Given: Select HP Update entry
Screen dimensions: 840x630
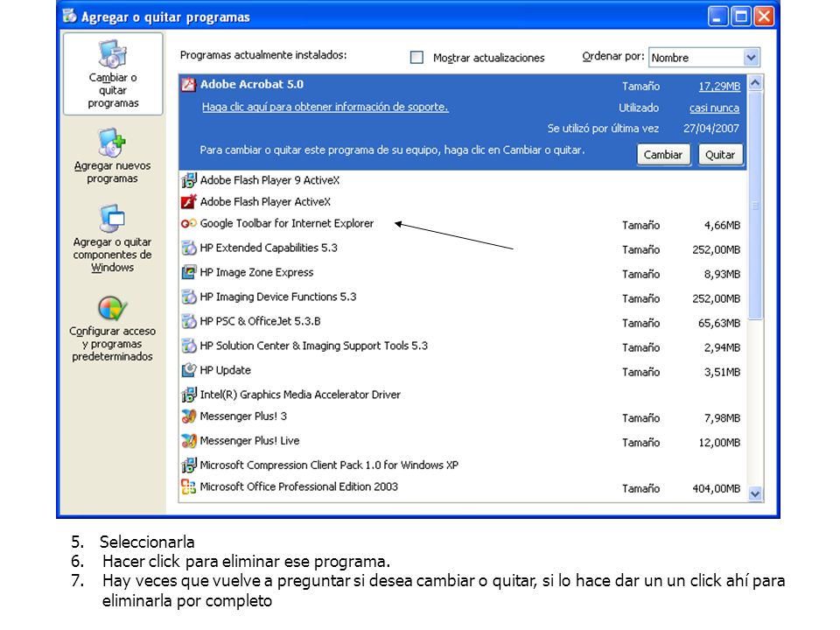Looking at the screenshot, I should [463, 371].
